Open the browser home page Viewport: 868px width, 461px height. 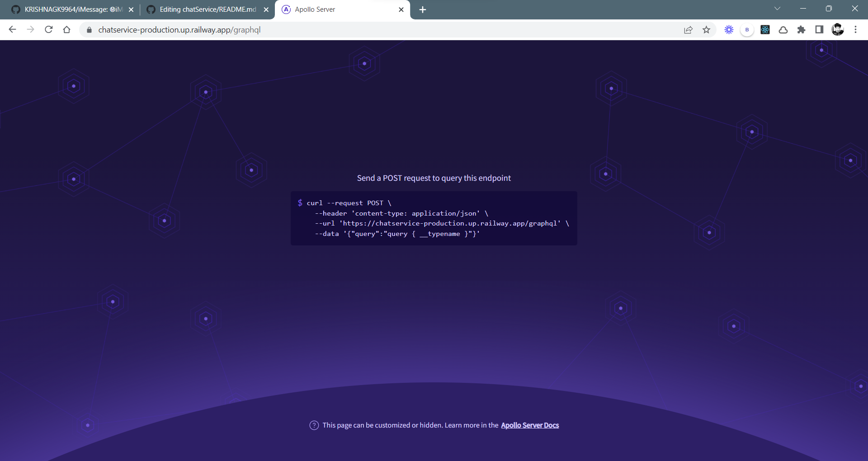[67, 30]
